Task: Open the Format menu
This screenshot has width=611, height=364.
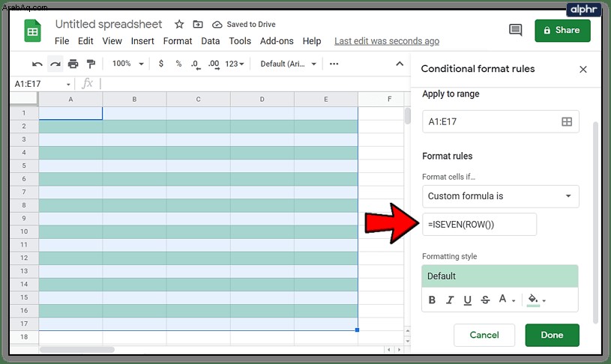Action: pos(177,41)
